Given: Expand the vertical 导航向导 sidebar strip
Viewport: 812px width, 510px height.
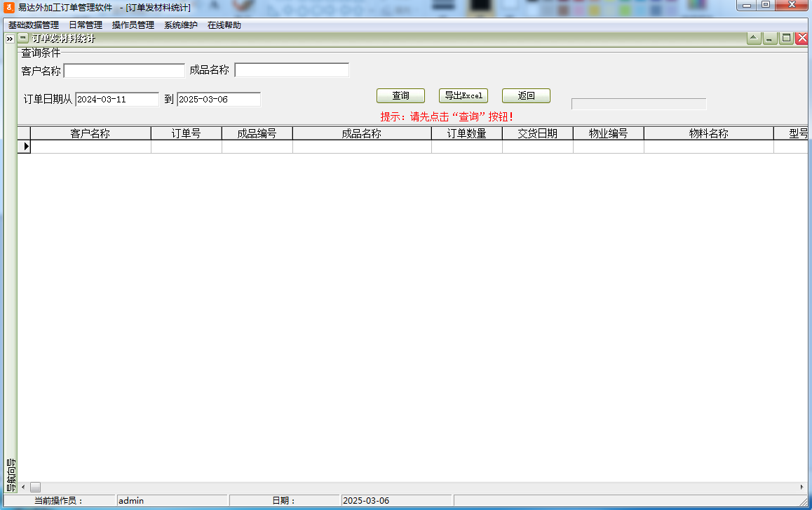Looking at the screenshot, I should [x=10, y=471].
